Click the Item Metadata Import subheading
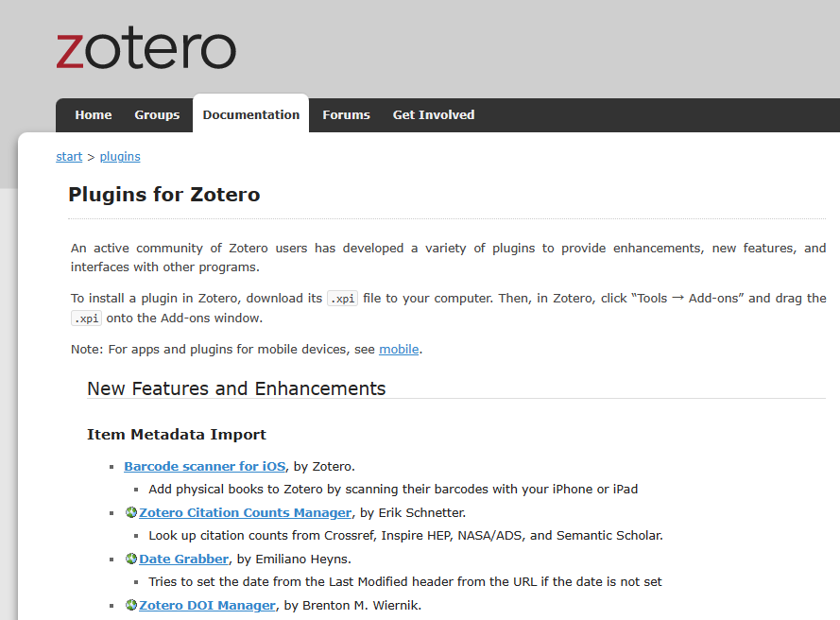 (x=177, y=435)
